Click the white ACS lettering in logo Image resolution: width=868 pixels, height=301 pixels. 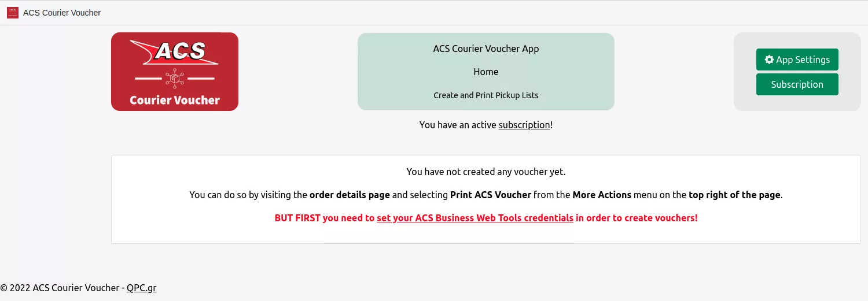pyautogui.click(x=180, y=51)
